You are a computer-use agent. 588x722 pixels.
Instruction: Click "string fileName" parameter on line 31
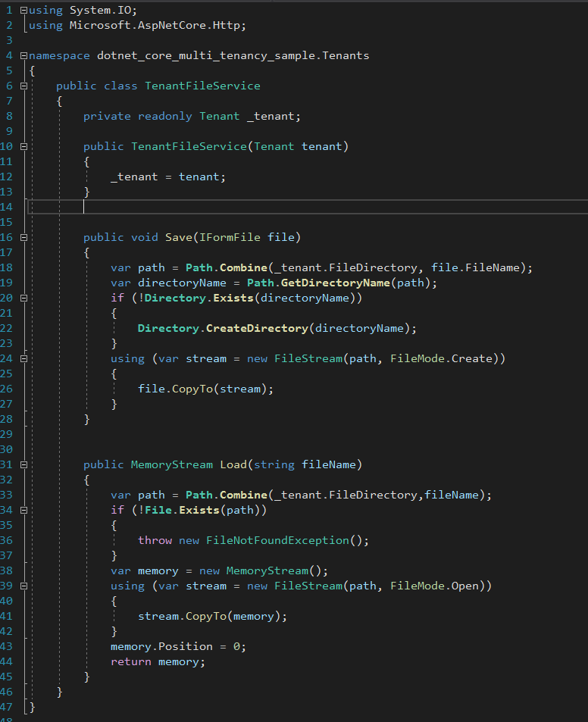[x=305, y=464]
